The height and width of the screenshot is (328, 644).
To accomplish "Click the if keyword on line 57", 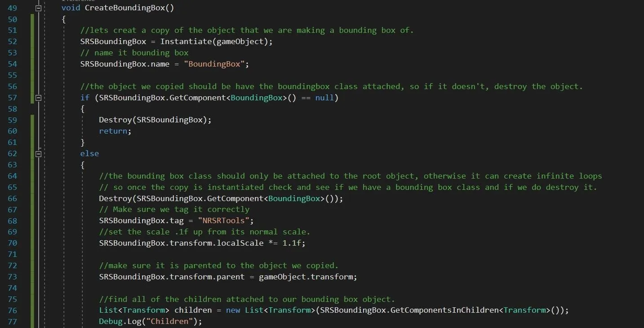I will pos(85,98).
